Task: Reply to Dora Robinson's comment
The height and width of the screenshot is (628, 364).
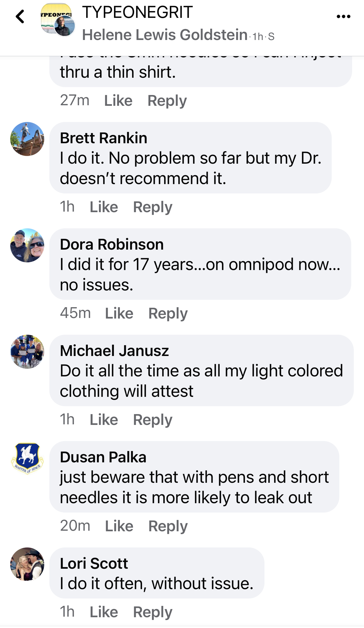Action: point(168,313)
